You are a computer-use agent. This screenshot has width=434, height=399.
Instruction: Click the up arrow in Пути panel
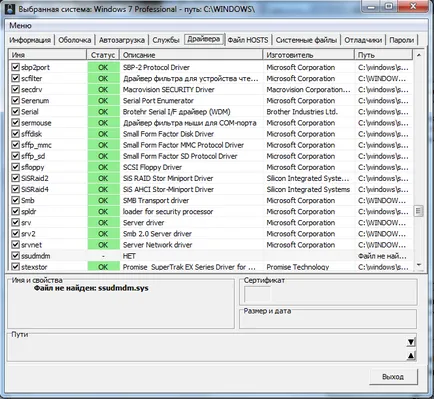tap(411, 356)
